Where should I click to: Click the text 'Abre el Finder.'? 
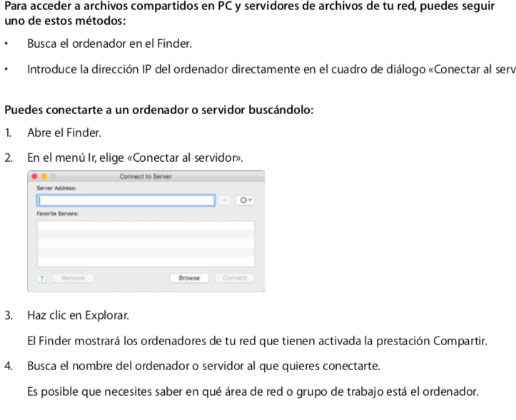tap(64, 133)
